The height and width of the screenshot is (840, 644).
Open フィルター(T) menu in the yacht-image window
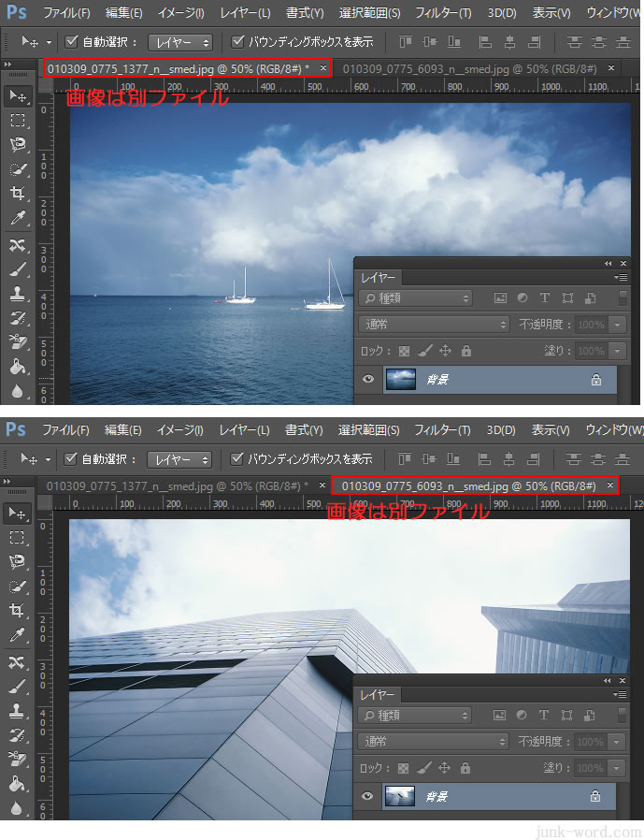click(x=443, y=12)
